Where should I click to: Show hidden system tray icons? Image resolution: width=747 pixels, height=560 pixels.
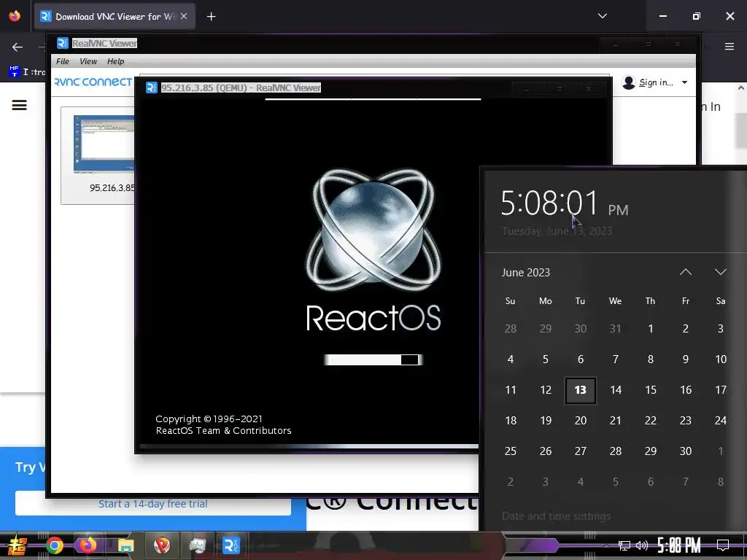[606, 545]
